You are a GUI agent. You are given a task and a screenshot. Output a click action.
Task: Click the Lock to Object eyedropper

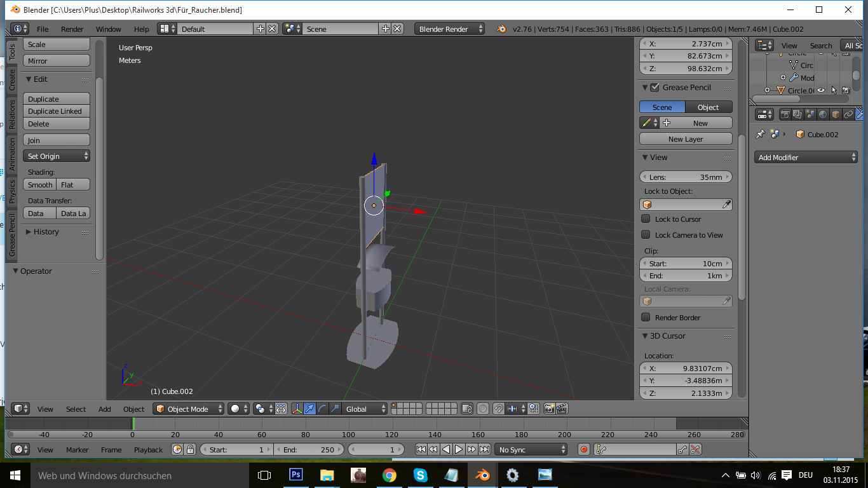point(727,205)
